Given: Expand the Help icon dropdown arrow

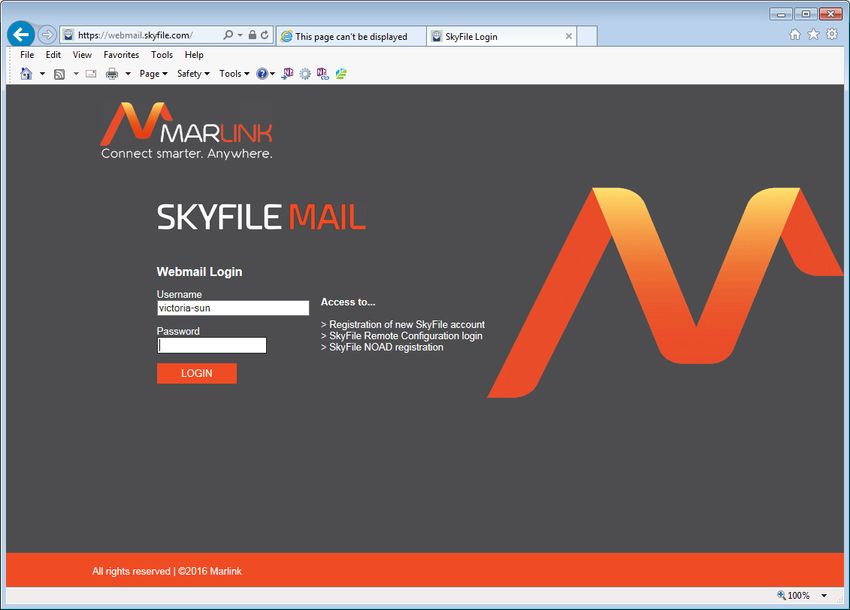Looking at the screenshot, I should coord(273,74).
